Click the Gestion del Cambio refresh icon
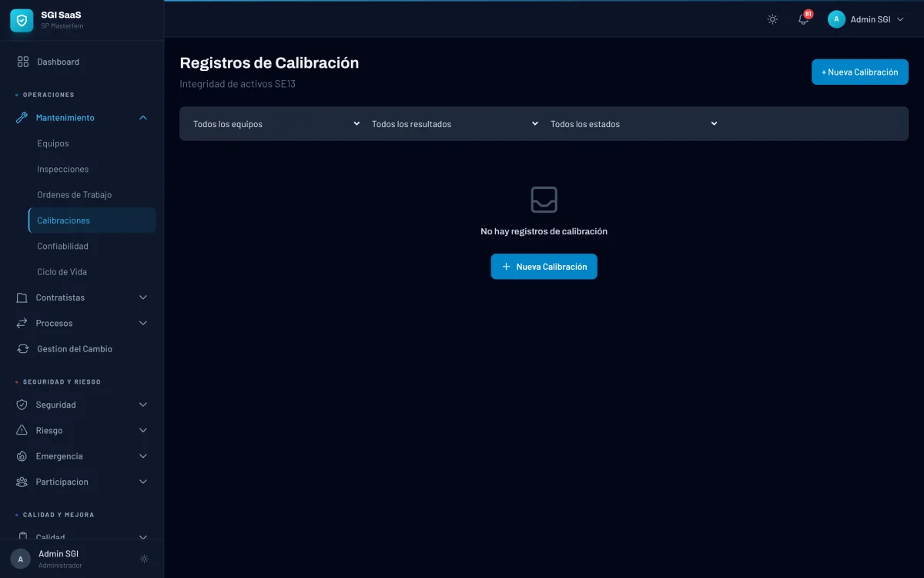The image size is (924, 578). tap(23, 349)
